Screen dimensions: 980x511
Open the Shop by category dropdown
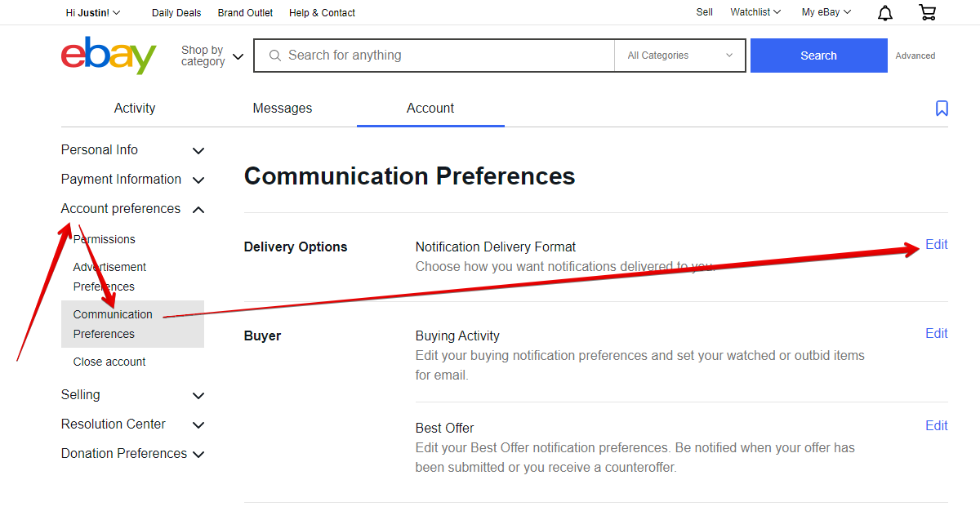(x=212, y=56)
